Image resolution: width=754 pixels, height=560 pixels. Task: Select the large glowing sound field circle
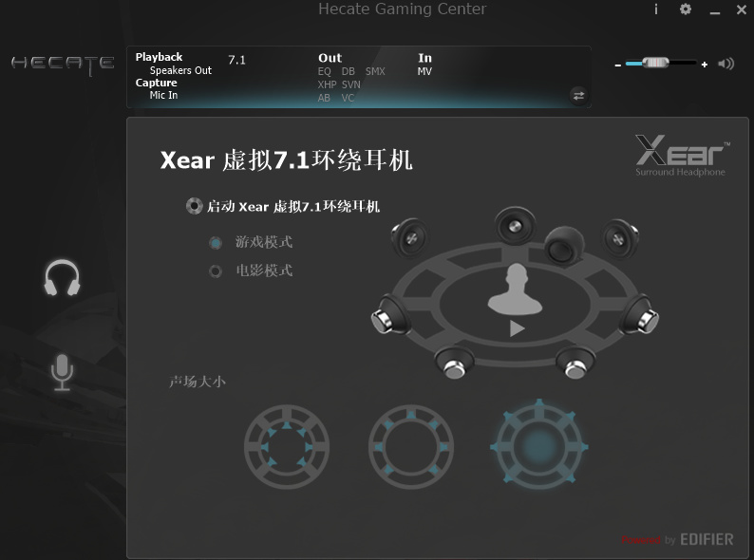[x=539, y=446]
